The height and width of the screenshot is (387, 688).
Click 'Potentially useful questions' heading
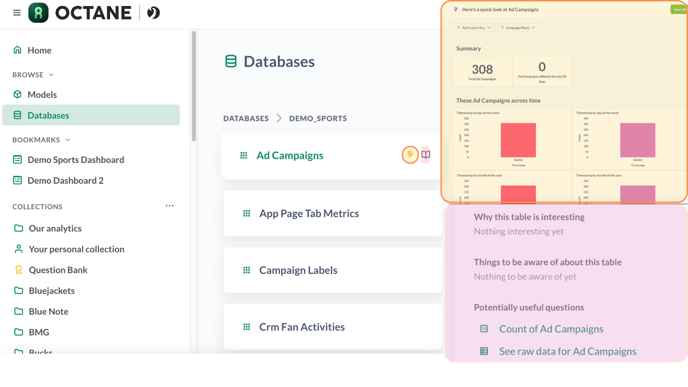[x=529, y=307]
